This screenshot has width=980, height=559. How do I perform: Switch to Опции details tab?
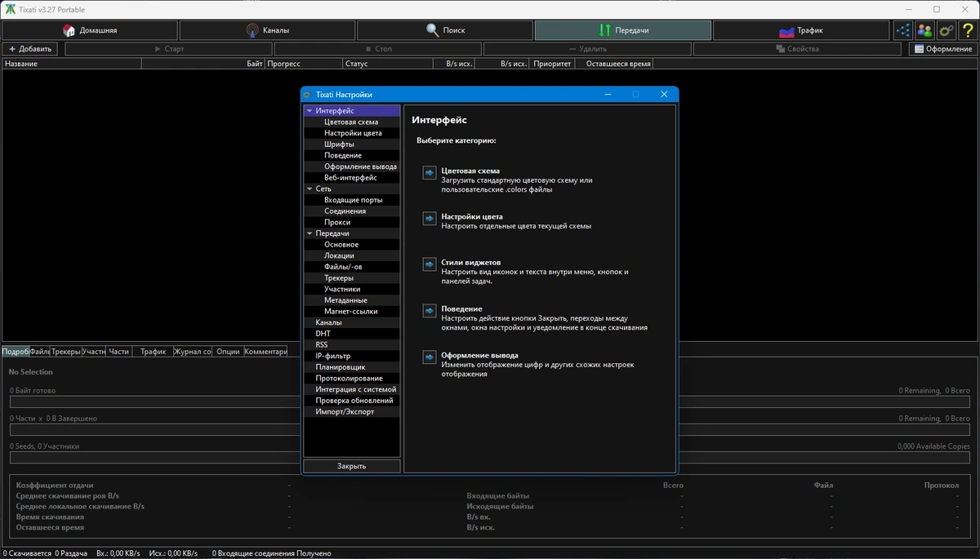tap(229, 352)
